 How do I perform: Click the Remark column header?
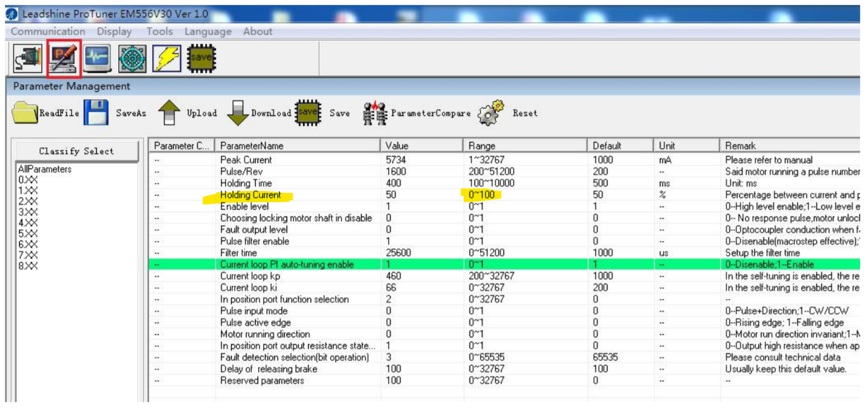pos(790,146)
